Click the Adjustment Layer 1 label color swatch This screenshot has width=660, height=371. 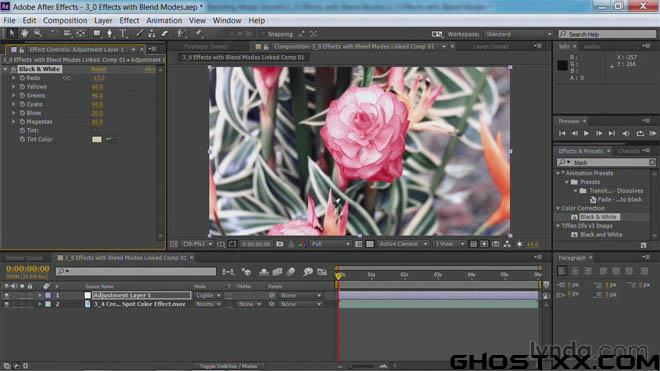[48, 295]
